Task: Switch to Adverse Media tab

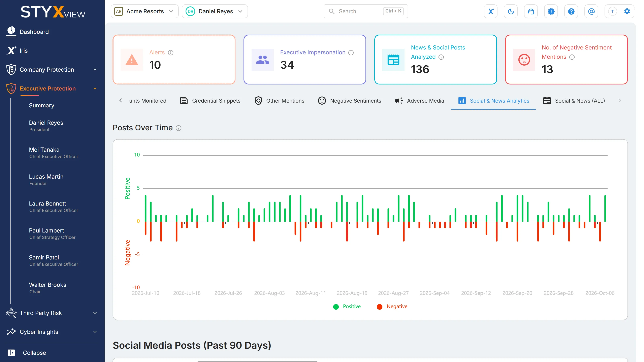Action: pos(419,101)
